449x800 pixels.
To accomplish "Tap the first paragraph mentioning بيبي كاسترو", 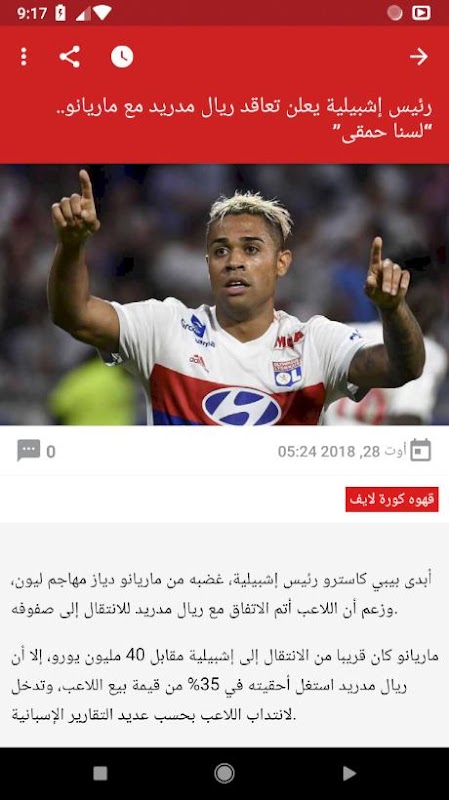I will pyautogui.click(x=221, y=595).
